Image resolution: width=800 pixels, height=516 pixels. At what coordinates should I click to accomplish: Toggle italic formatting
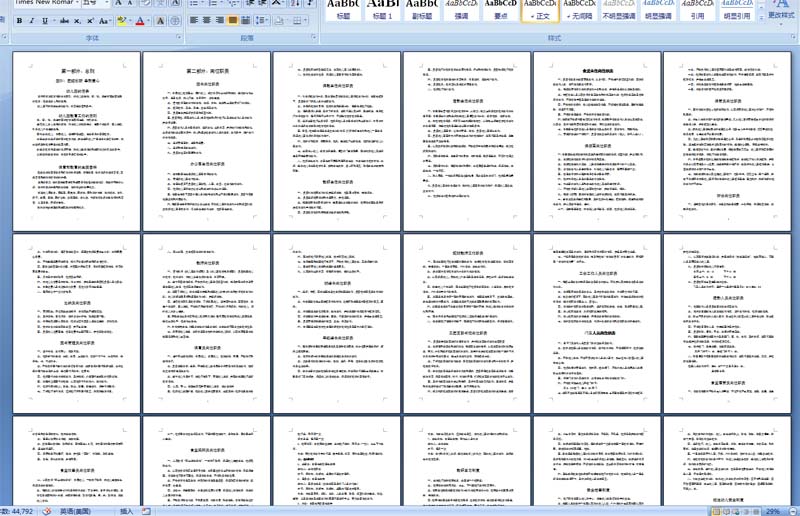tap(32, 21)
